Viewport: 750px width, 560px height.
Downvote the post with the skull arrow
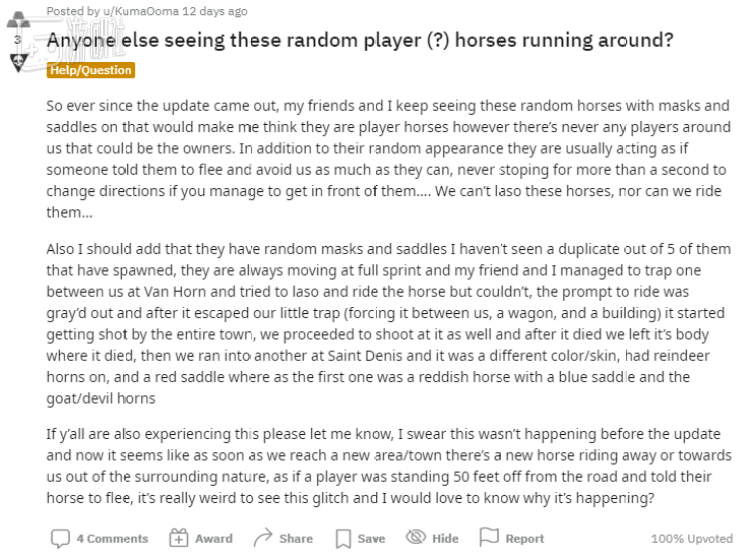click(20, 62)
